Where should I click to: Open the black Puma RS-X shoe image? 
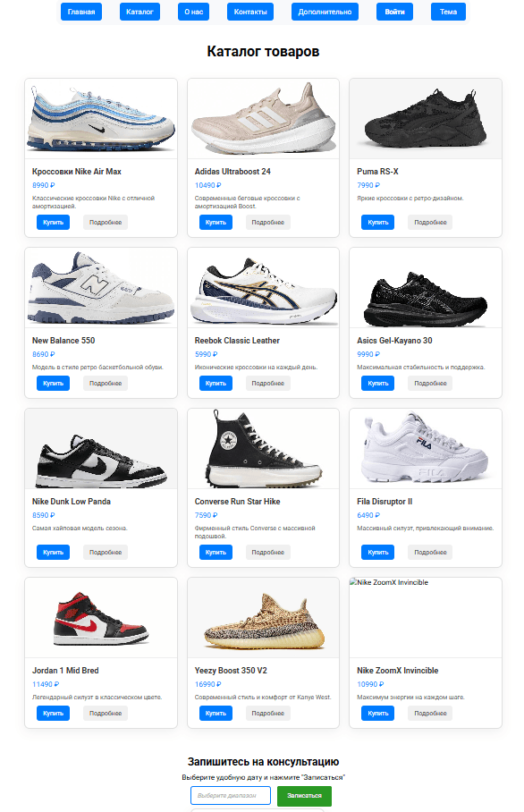point(426,119)
